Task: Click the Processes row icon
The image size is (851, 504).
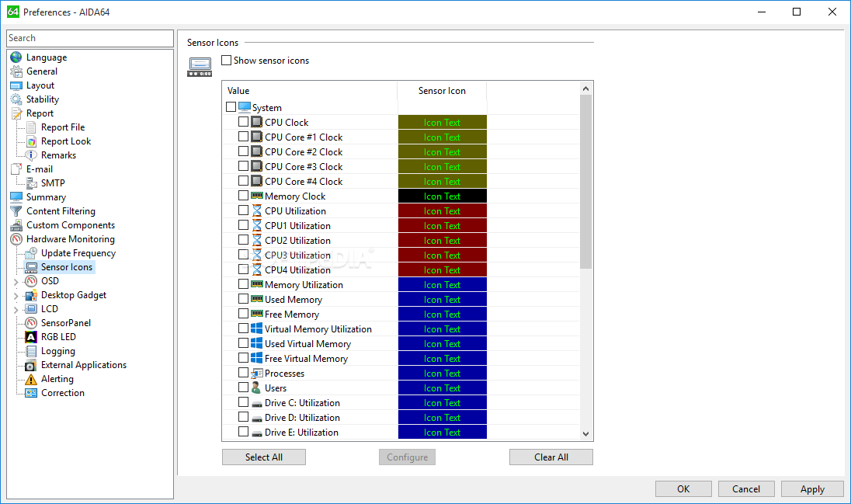Action: (x=257, y=373)
